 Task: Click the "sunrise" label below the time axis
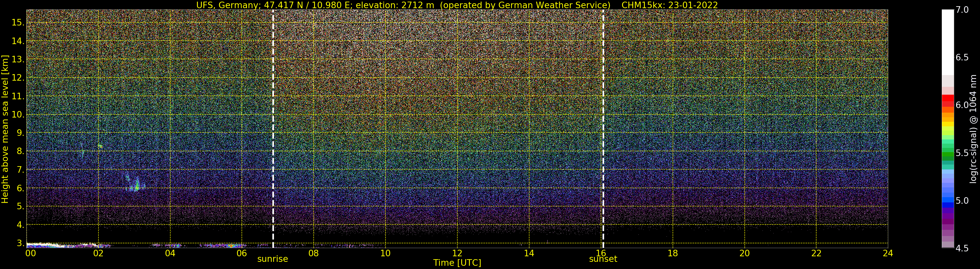(272, 259)
